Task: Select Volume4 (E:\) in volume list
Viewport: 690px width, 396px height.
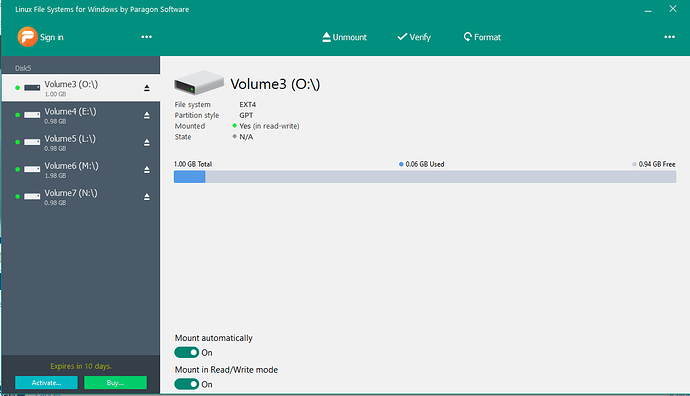Action: [81, 115]
